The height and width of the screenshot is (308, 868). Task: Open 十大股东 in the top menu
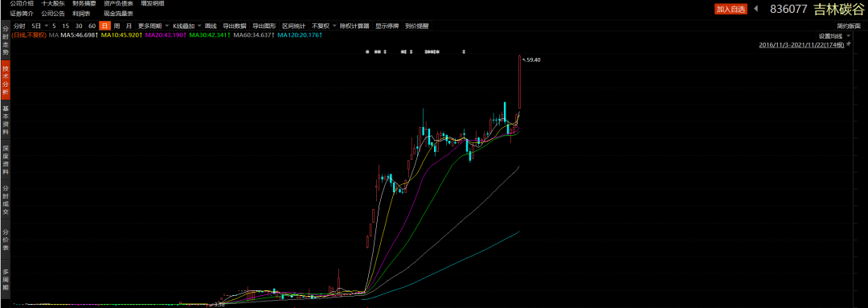tap(52, 3)
